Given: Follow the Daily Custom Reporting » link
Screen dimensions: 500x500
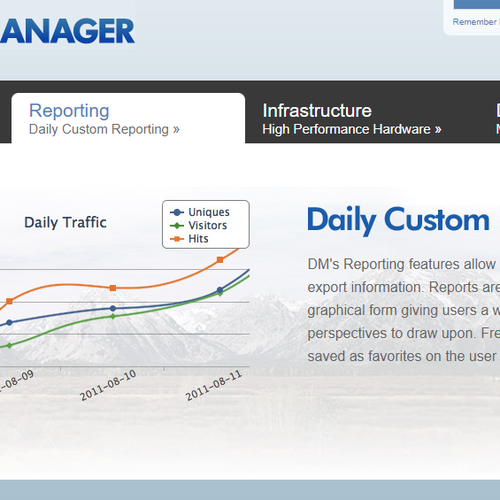Looking at the screenshot, I should coord(104,129).
